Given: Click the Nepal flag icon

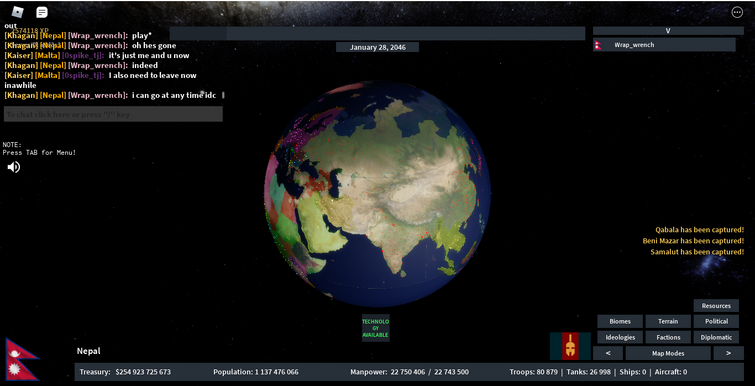Looking at the screenshot, I should click(22, 359).
